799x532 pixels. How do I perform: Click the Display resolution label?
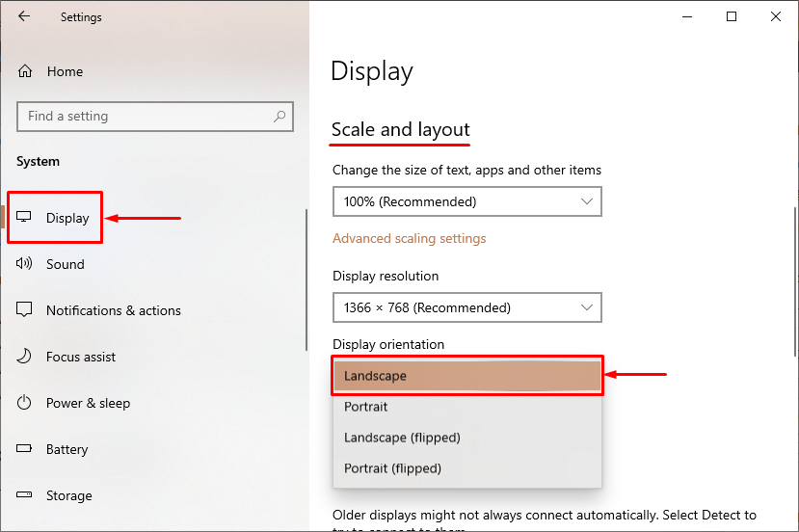click(386, 277)
